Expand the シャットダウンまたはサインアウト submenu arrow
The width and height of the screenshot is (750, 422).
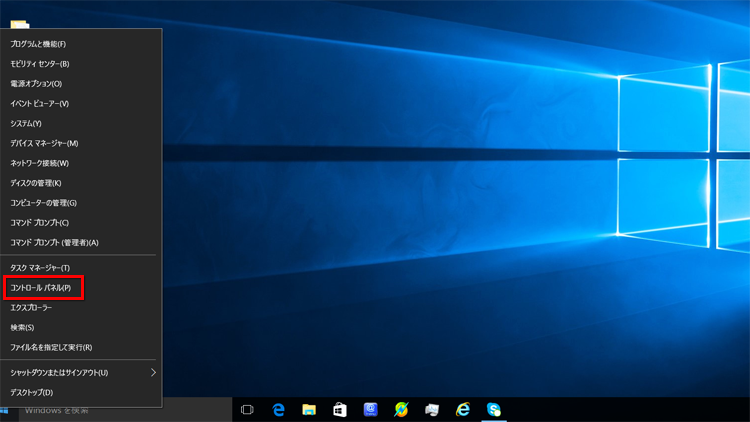click(153, 372)
